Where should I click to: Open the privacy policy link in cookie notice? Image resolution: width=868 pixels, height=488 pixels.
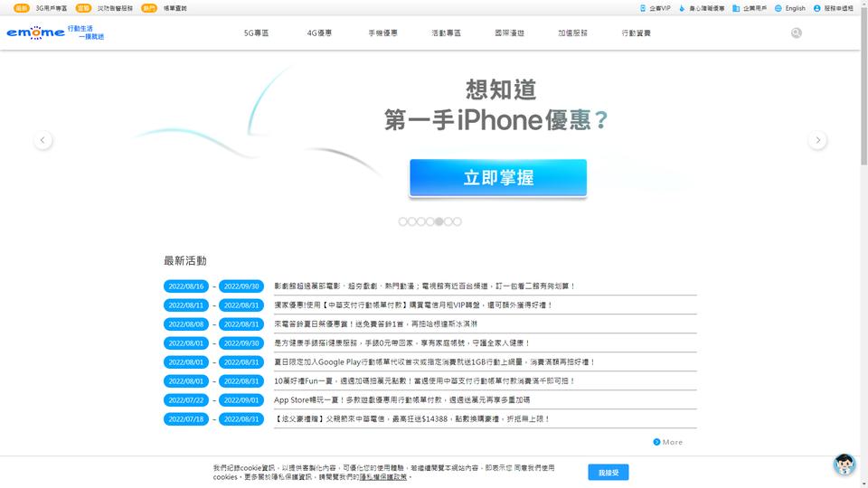pyautogui.click(x=383, y=477)
